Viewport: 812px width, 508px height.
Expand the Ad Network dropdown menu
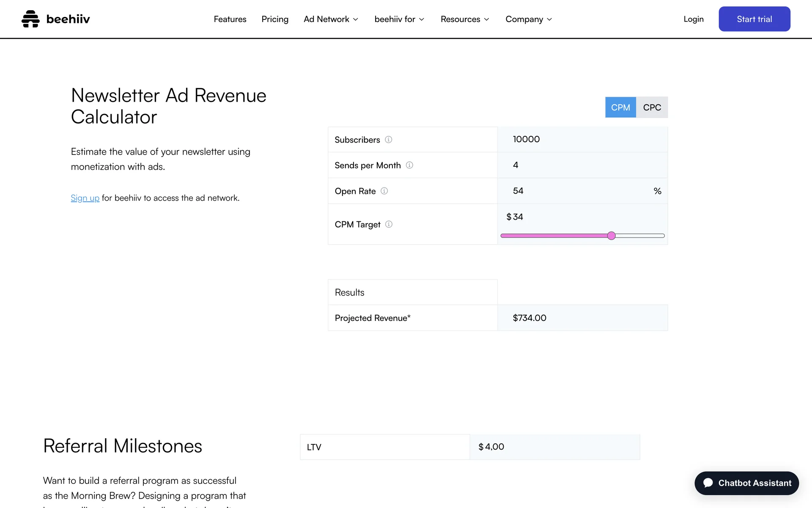tap(331, 19)
